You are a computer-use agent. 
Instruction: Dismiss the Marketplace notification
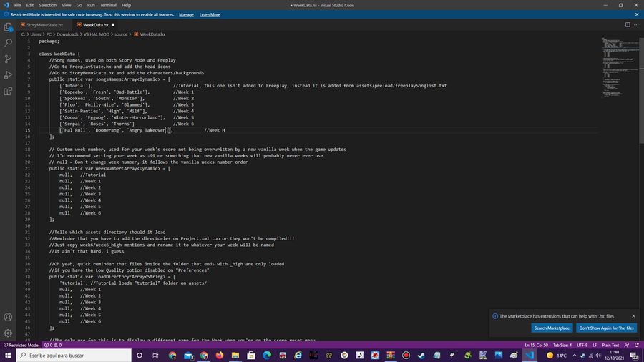[633, 316]
